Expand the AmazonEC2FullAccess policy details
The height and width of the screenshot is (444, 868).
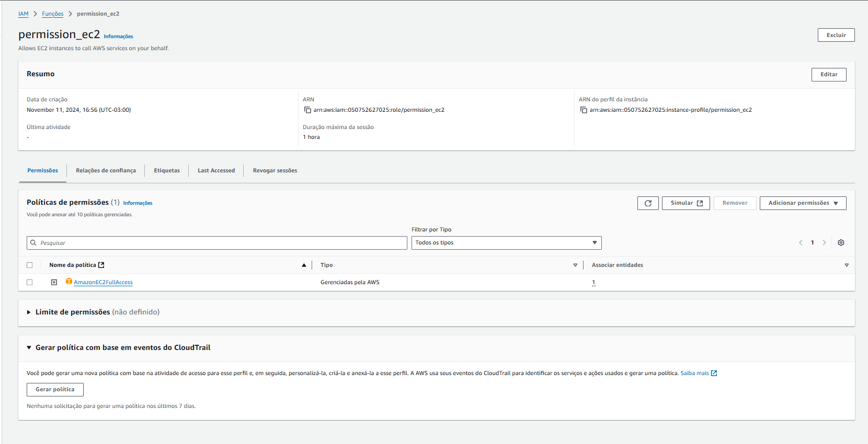[54, 283]
